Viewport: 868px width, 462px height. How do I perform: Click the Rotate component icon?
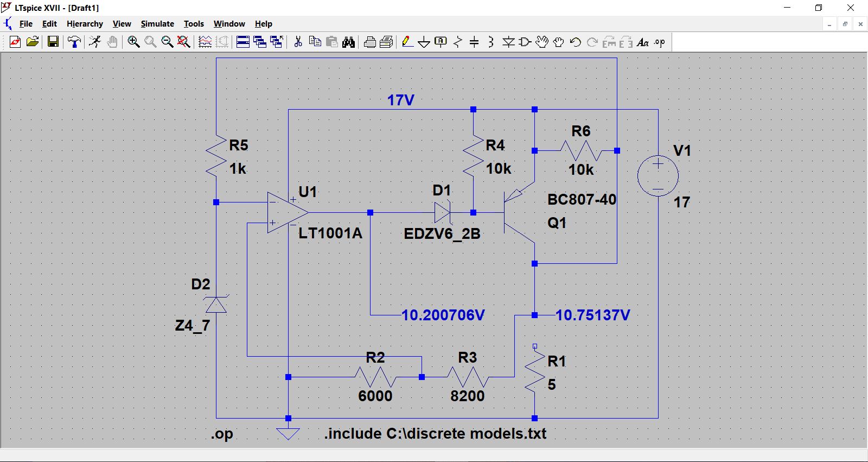609,42
